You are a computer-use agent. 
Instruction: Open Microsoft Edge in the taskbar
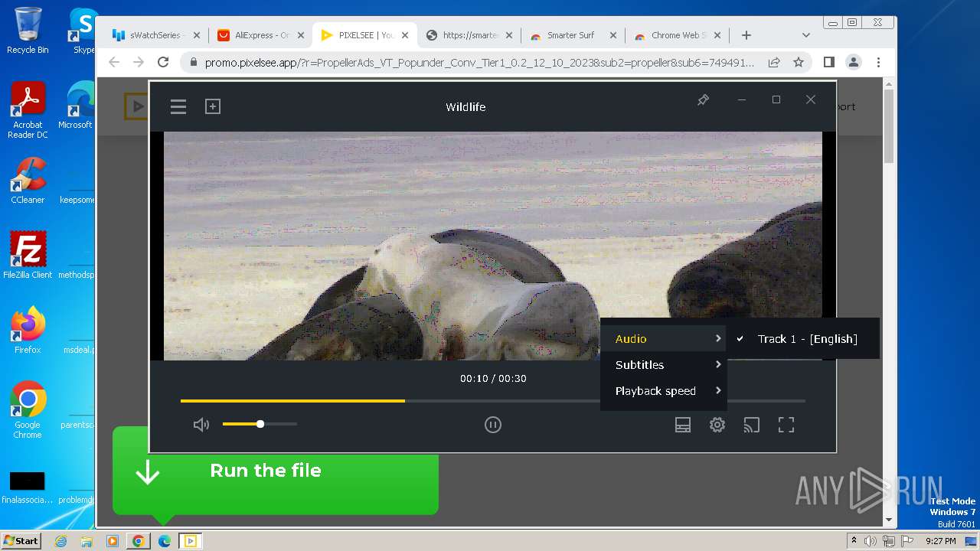pos(165,541)
